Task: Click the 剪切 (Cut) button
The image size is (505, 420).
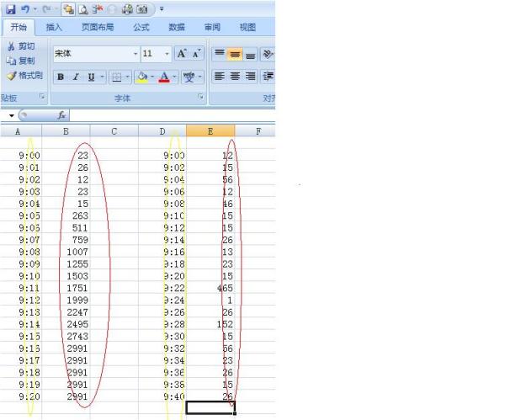Action: click(22, 46)
